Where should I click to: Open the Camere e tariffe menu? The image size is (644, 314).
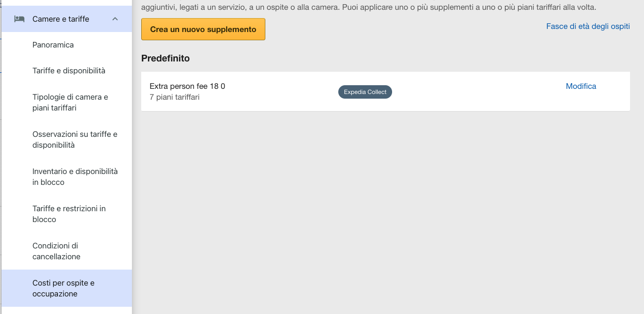(x=67, y=19)
